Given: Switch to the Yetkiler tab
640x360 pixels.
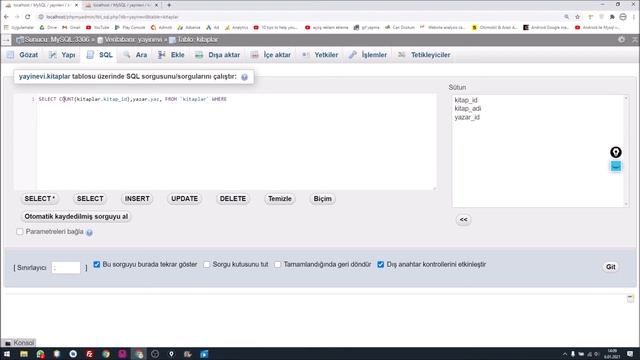Looking at the screenshot, I should click(x=320, y=55).
